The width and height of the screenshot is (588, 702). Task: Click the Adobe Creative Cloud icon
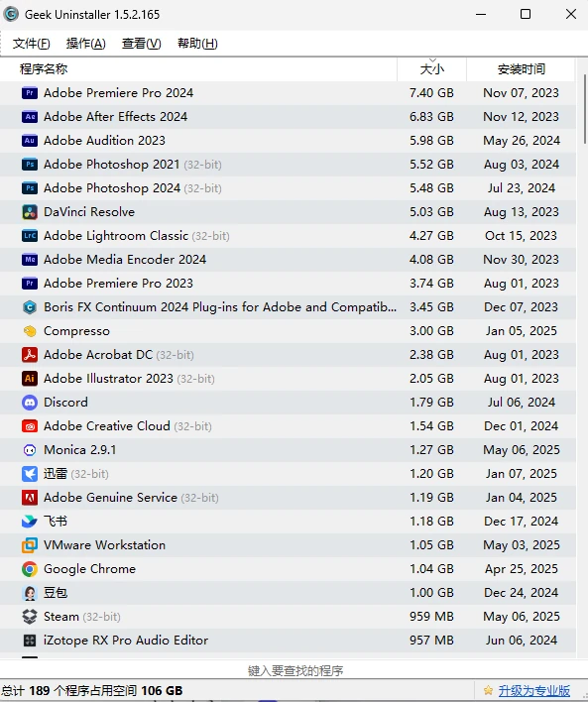tap(30, 425)
